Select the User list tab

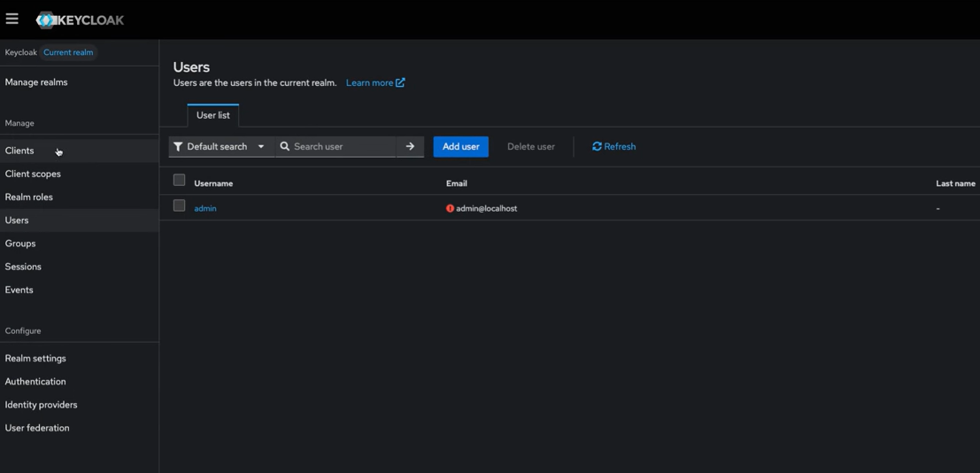[x=212, y=115]
